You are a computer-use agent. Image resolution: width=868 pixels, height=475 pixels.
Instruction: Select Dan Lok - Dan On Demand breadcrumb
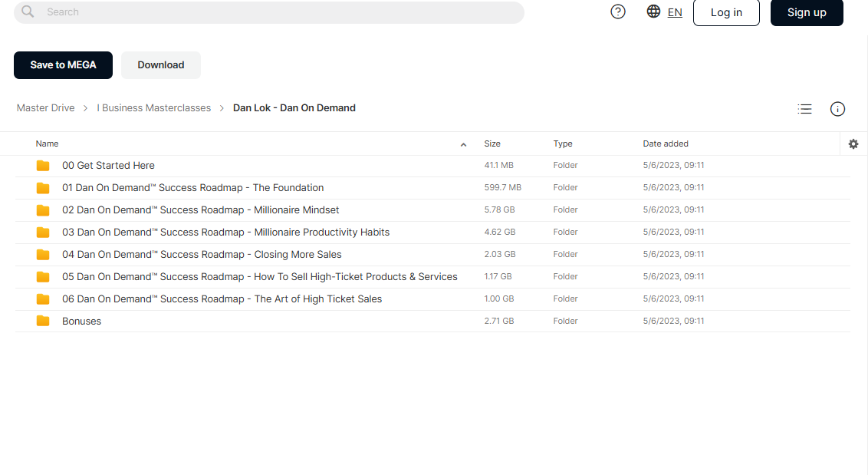click(294, 108)
